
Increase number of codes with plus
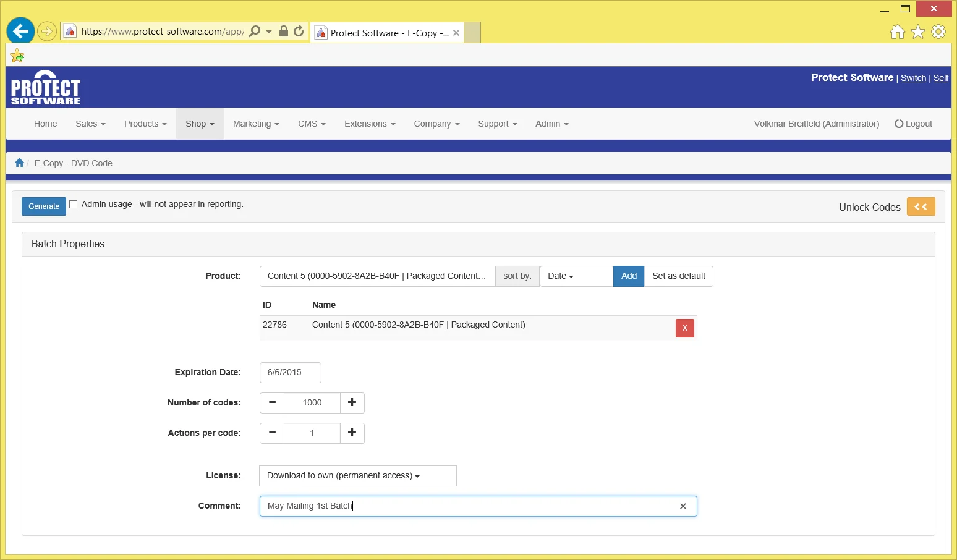coord(352,402)
